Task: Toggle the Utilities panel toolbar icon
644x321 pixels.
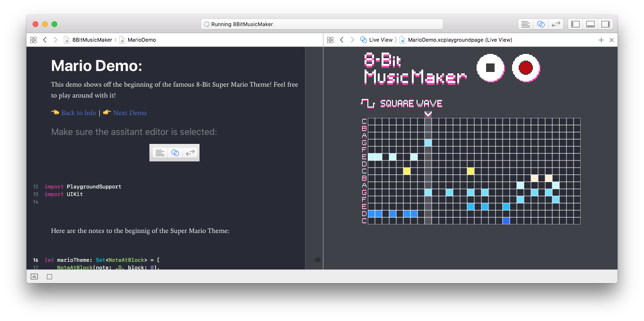Action: (605, 24)
